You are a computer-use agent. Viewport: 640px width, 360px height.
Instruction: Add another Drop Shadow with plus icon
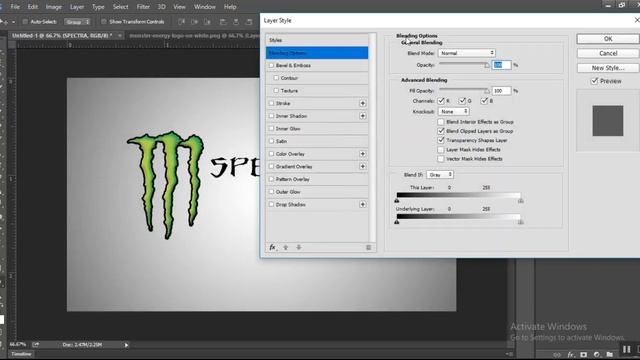[362, 204]
